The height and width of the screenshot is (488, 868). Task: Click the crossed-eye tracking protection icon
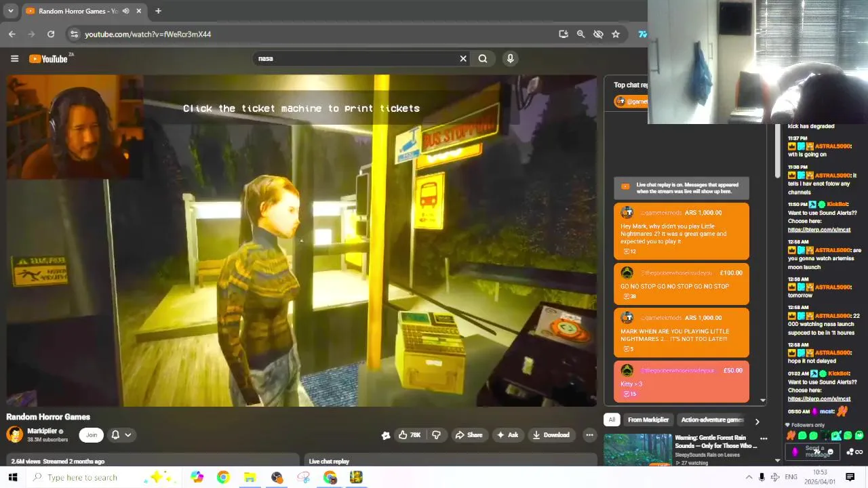[x=598, y=34]
